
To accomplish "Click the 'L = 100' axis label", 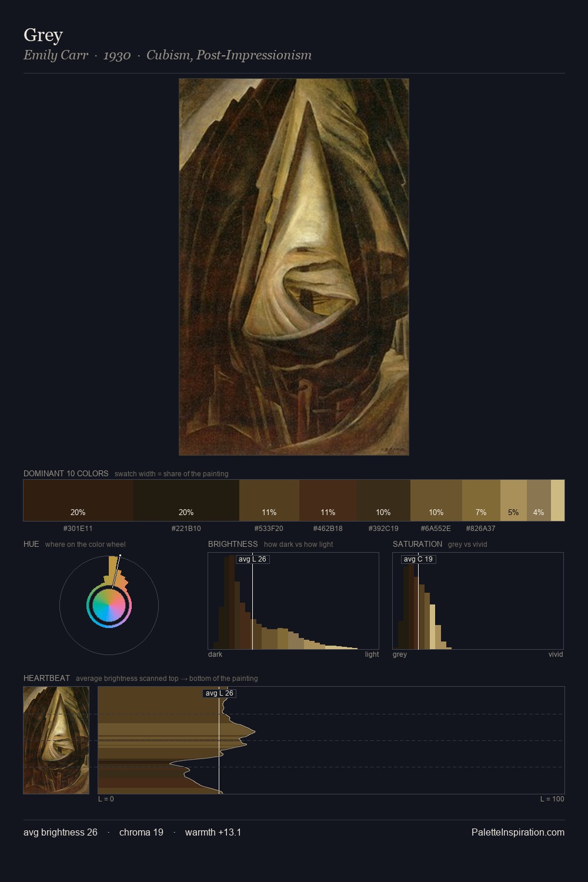I will click(x=553, y=799).
